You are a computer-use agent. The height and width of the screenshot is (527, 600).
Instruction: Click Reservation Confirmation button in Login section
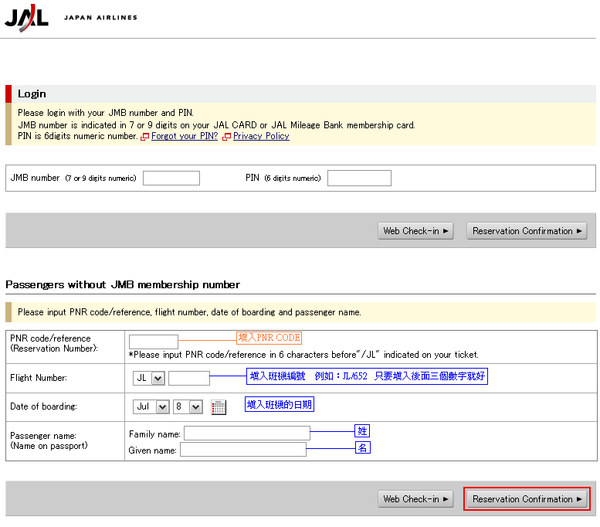[x=527, y=231]
